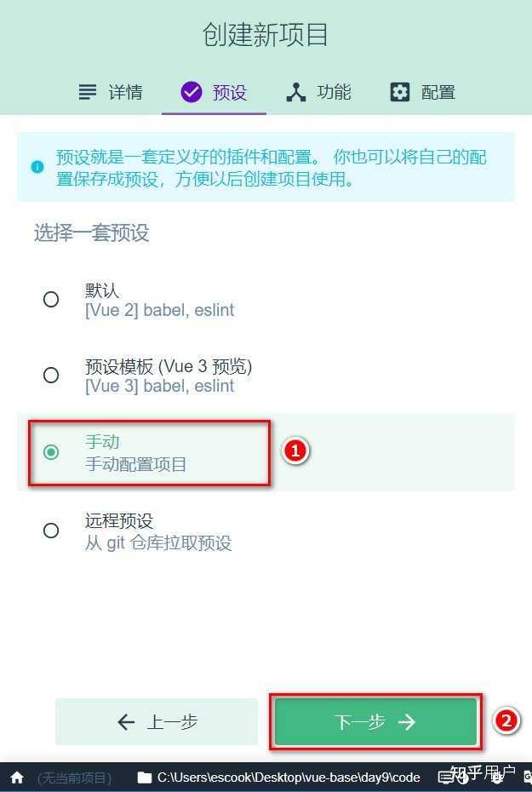
Task: Click the info icon in the blue notice banner
Action: coord(37,167)
